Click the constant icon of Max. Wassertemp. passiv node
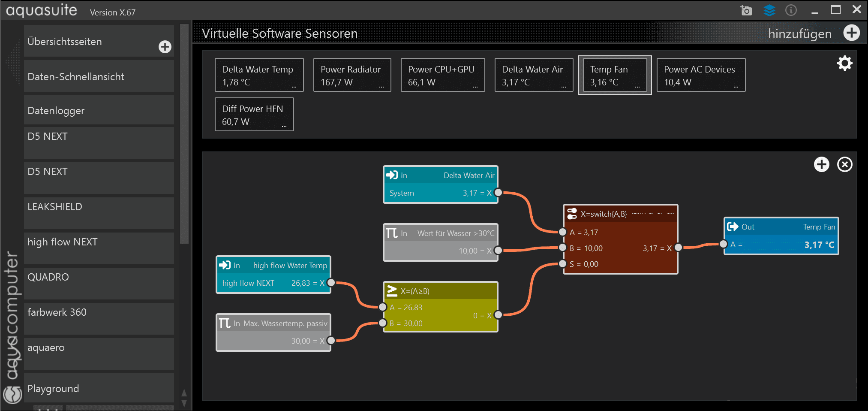Screen dimensions: 868x411 225,323
